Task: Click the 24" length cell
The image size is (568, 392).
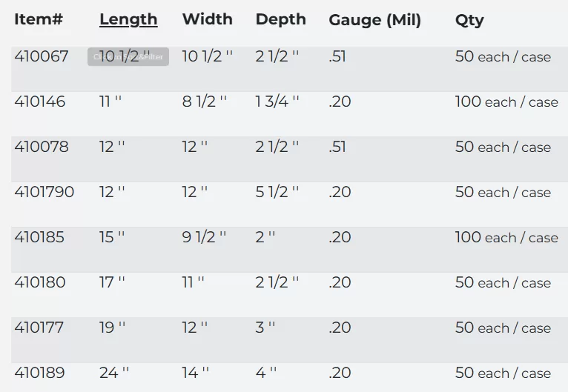Action: 114,373
